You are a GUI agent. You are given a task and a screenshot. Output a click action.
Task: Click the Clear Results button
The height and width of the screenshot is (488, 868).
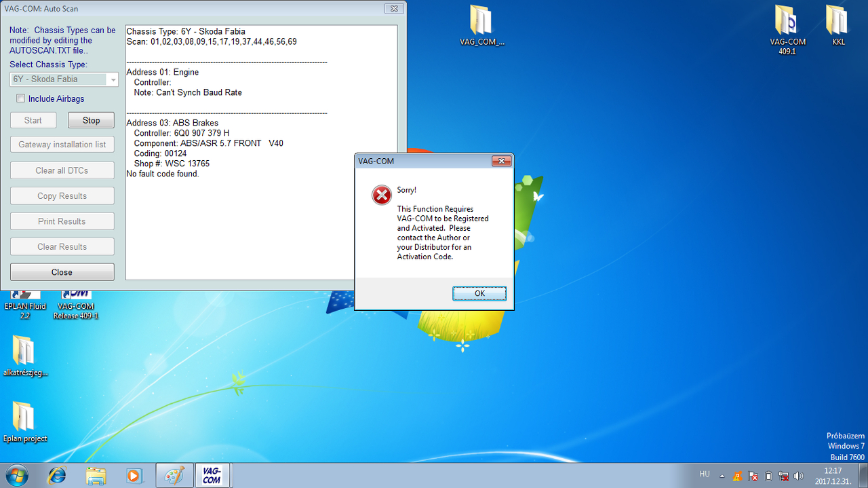tap(62, 247)
